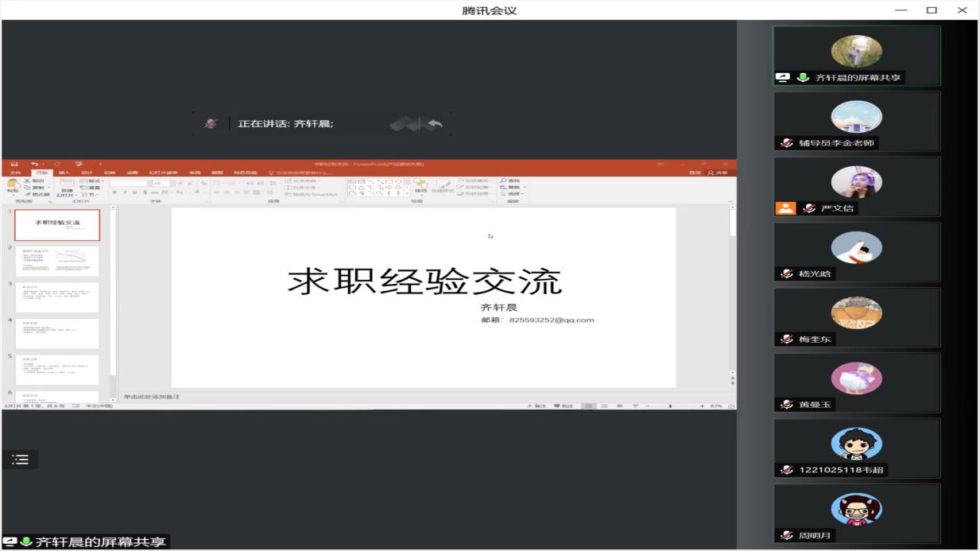This screenshot has height=551, width=980.
Task: Open the meeting list menu icon
Action: [x=20, y=460]
